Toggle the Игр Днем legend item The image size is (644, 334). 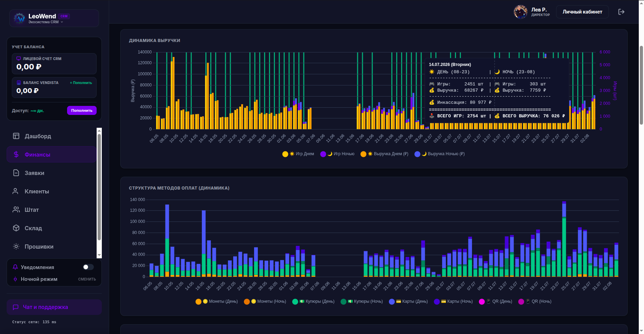click(x=298, y=154)
